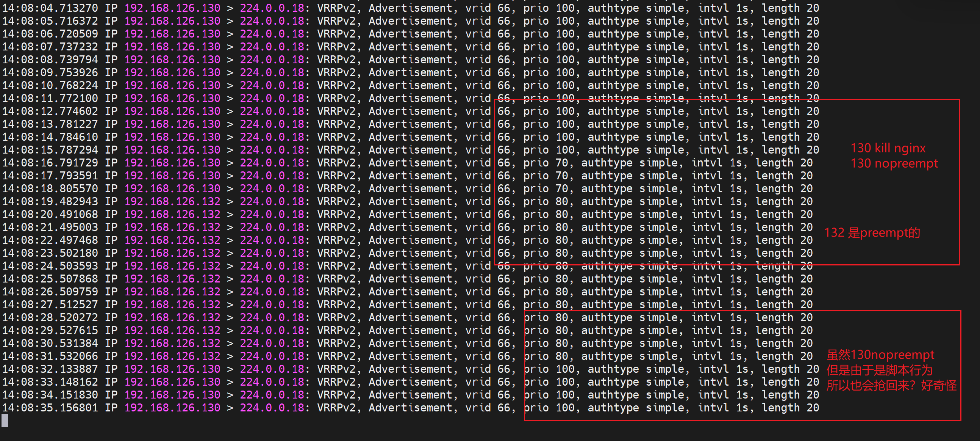The image size is (980, 441).
Task: Click 'length 20' on the 14:08:35.156801 line
Action: click(790, 408)
